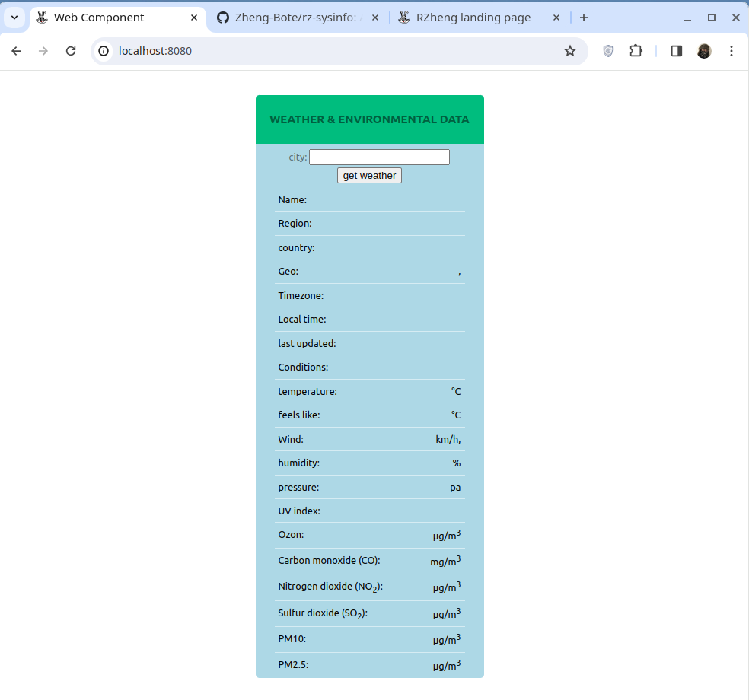749x700 pixels.
Task: Click the Wind: label
Action: [291, 439]
